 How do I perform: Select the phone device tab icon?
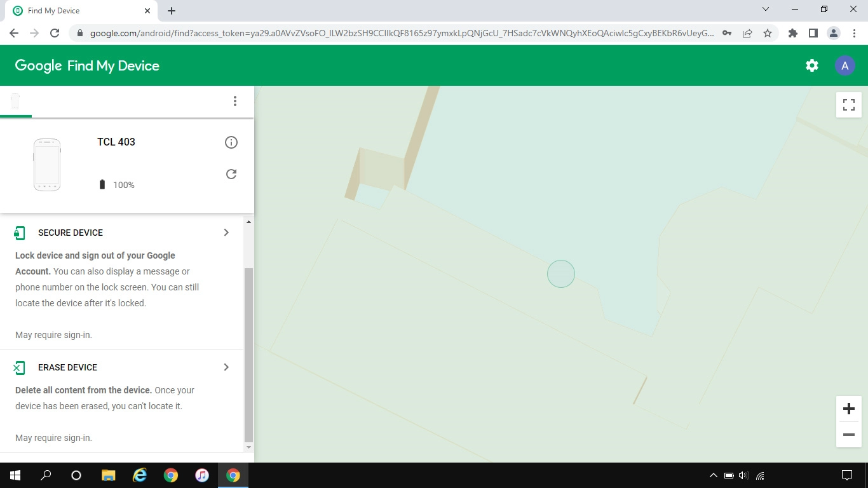15,101
